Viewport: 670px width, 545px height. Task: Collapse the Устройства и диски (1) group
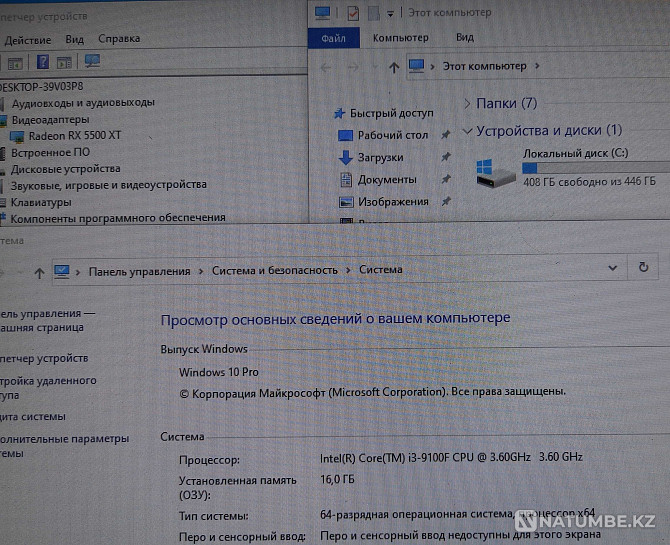click(467, 131)
